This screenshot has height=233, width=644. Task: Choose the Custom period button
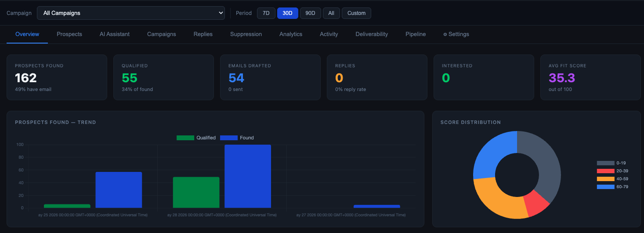click(x=356, y=13)
